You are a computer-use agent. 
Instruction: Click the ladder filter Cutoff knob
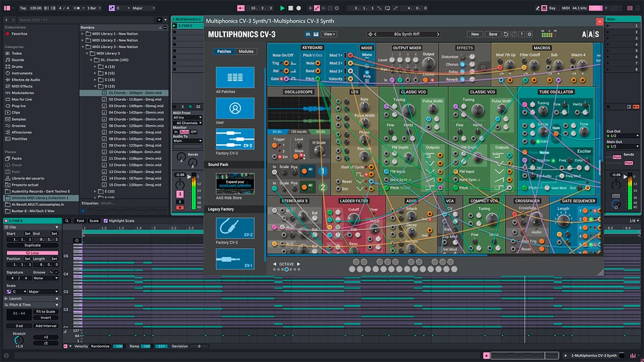pos(353,219)
